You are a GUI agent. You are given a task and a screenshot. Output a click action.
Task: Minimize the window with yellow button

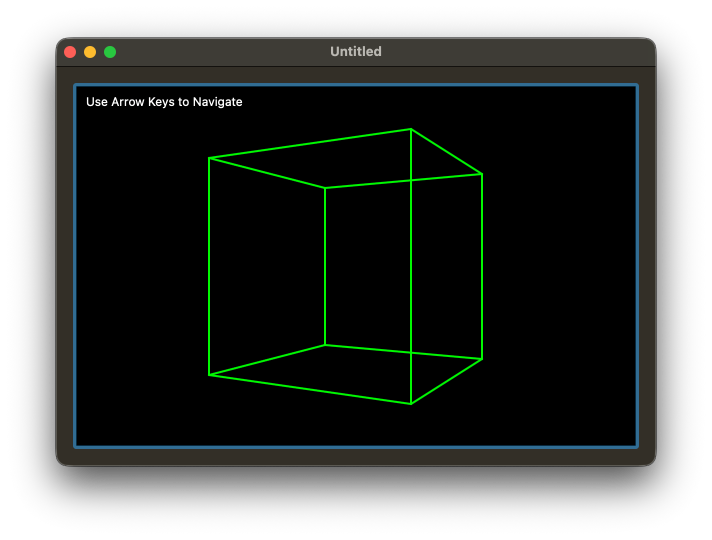[90, 52]
